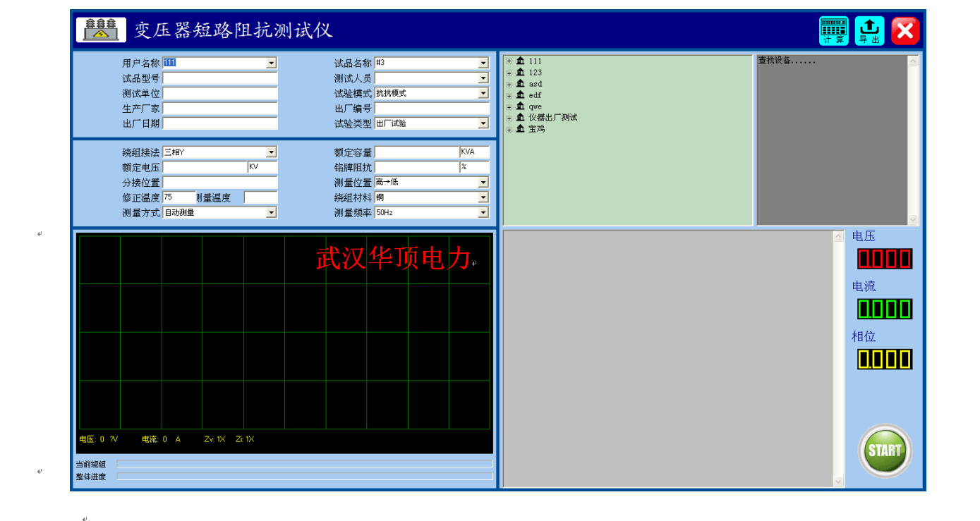Click the building icon beside 111
The image size is (980, 521).
pos(520,61)
